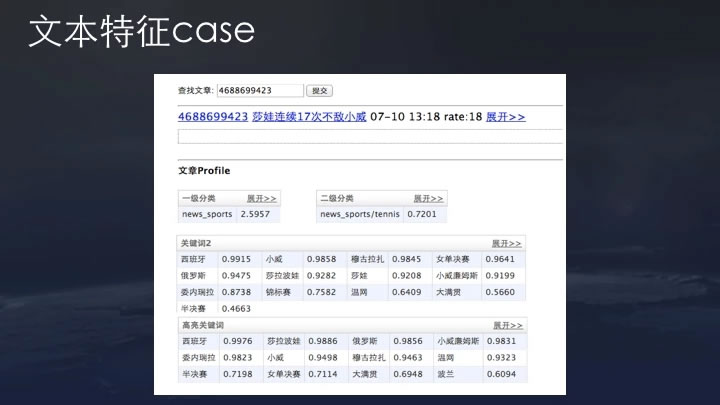Expand the 一级分类 table with 展开>>
The height and width of the screenshot is (405, 720).
click(262, 198)
